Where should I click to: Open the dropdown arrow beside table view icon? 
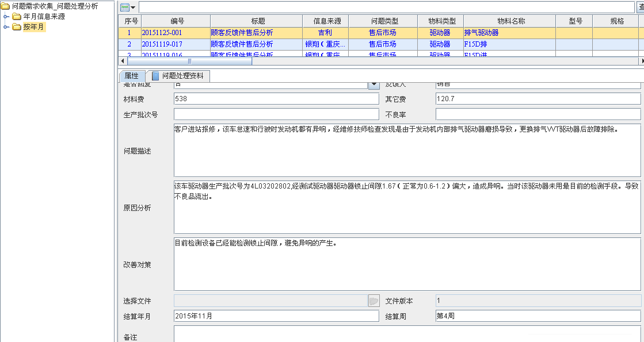click(x=133, y=7)
